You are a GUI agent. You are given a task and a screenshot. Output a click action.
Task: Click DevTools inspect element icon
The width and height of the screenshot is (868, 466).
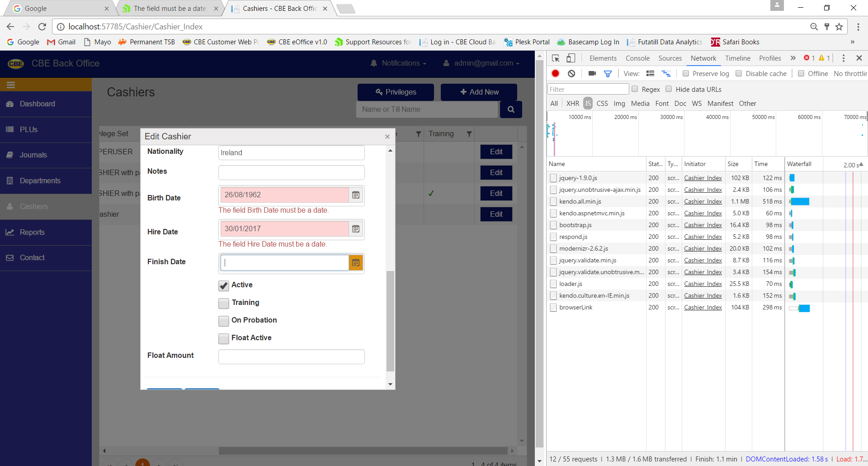(556, 58)
